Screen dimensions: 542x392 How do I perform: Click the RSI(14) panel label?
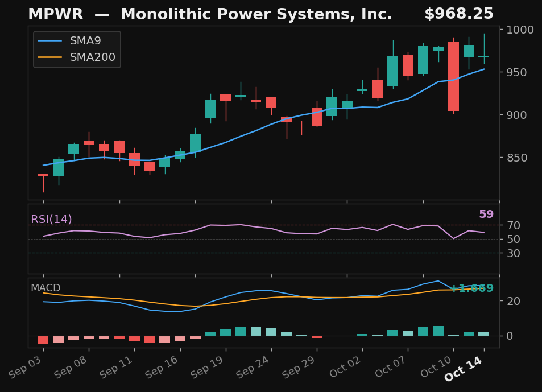(x=52, y=219)
